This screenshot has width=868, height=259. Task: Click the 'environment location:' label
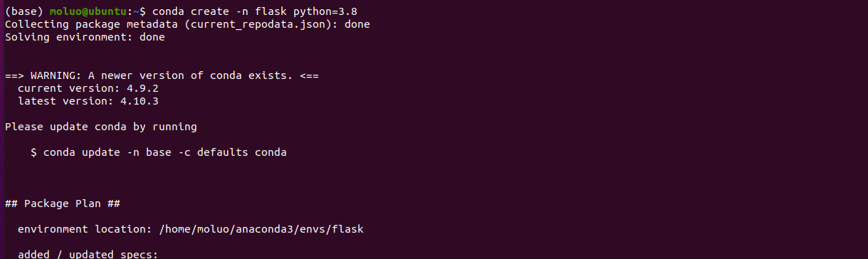coord(85,229)
